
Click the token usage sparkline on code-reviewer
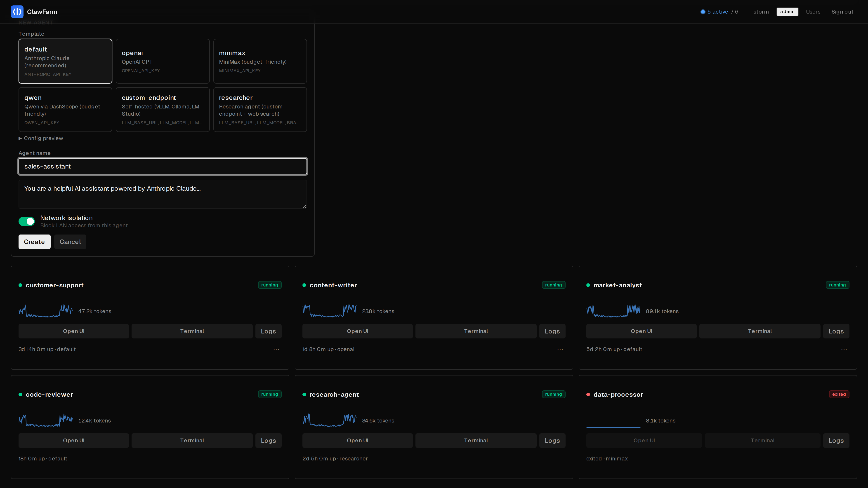[45, 420]
